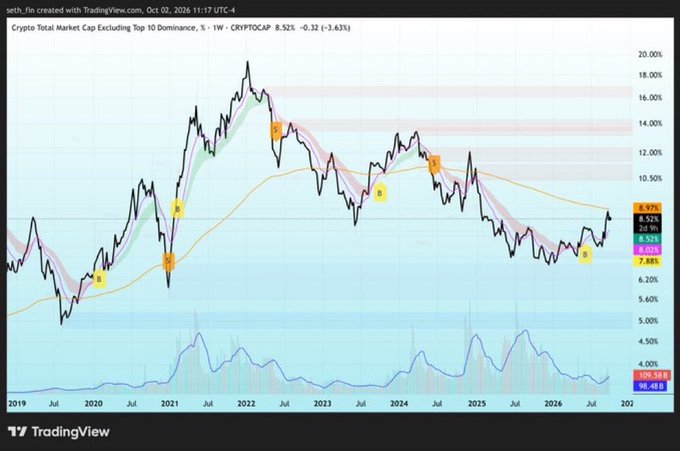Click the magenta 8.02% price label
The image size is (680, 451).
pyautogui.click(x=648, y=250)
